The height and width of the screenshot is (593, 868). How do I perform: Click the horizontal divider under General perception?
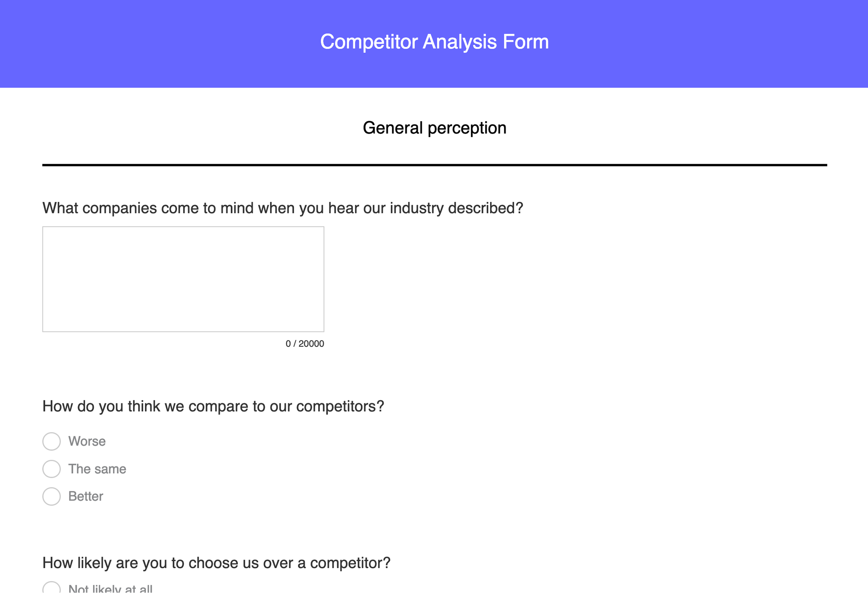(434, 165)
